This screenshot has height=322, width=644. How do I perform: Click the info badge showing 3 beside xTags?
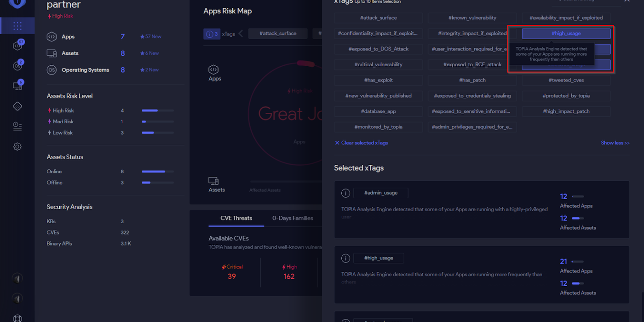(x=212, y=34)
